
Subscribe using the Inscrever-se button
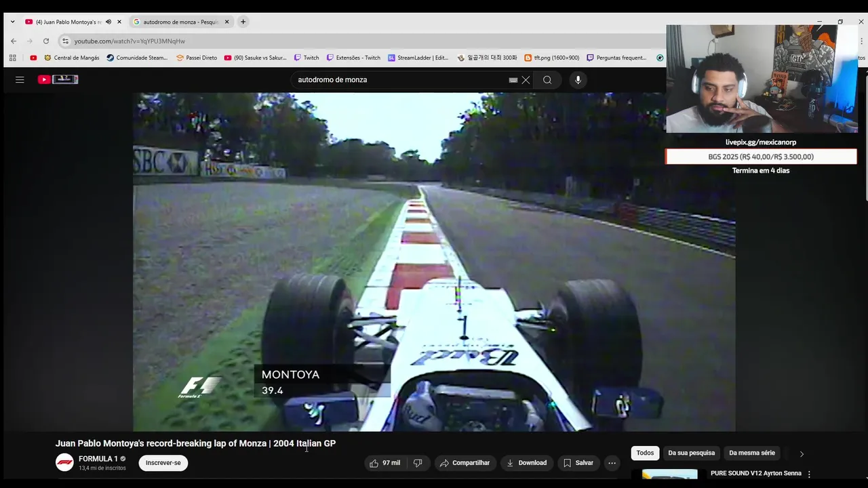click(x=163, y=463)
